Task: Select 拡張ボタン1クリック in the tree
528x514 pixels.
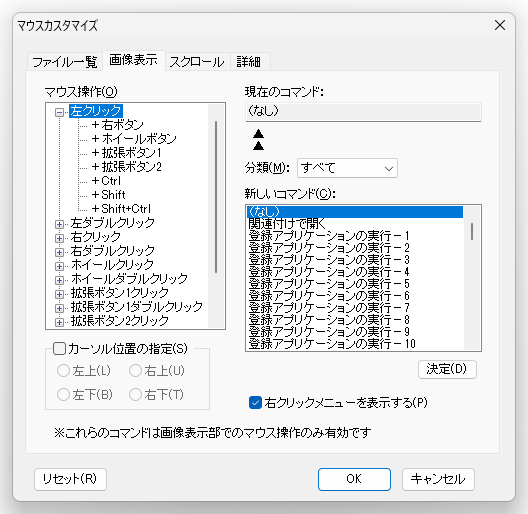Action: (x=120, y=293)
